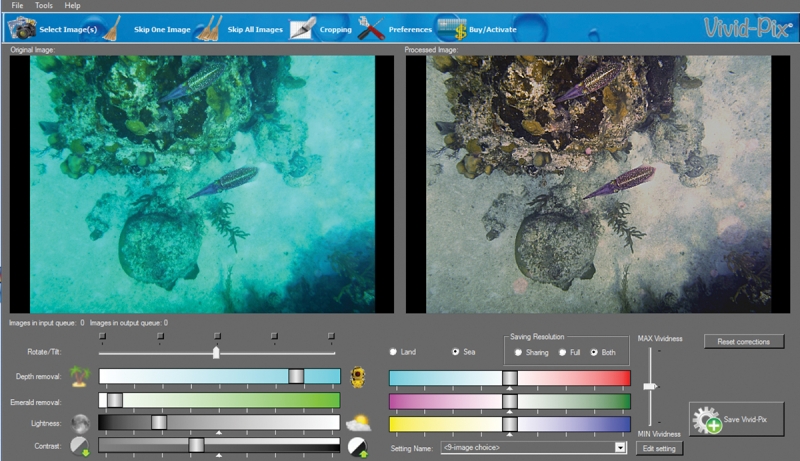
Task: Click the cyan-red color balance slider handle
Action: pyautogui.click(x=510, y=378)
